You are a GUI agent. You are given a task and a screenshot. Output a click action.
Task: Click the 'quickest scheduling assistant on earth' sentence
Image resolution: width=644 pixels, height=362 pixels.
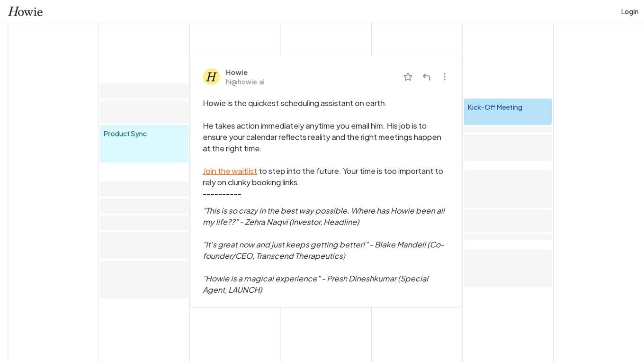pyautogui.click(x=295, y=103)
